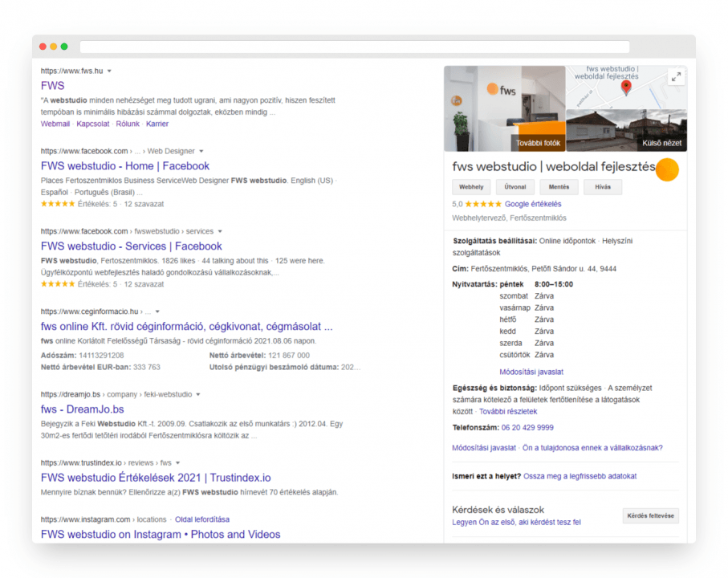Viewport: 728px width, 578px height.
Task: Open the Karrier sitelink
Action: pyautogui.click(x=157, y=124)
